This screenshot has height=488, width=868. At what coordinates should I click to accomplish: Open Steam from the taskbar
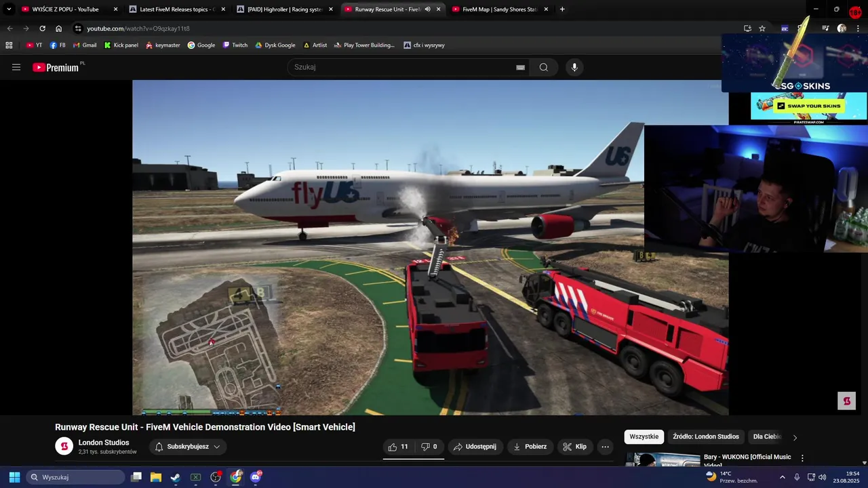176,477
